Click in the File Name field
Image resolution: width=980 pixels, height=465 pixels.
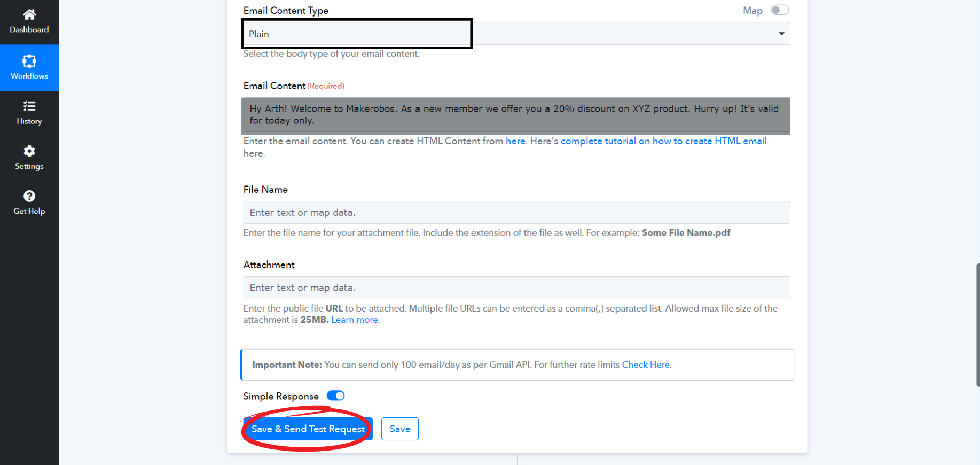pyautogui.click(x=516, y=213)
